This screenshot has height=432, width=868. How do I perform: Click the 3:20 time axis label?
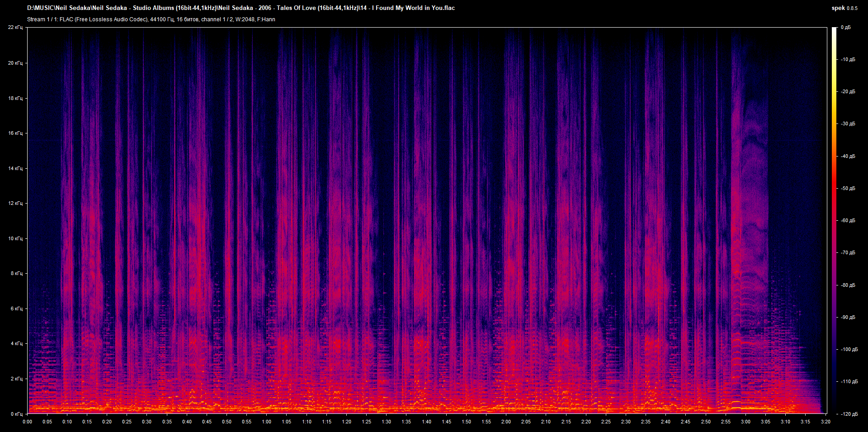(x=826, y=422)
